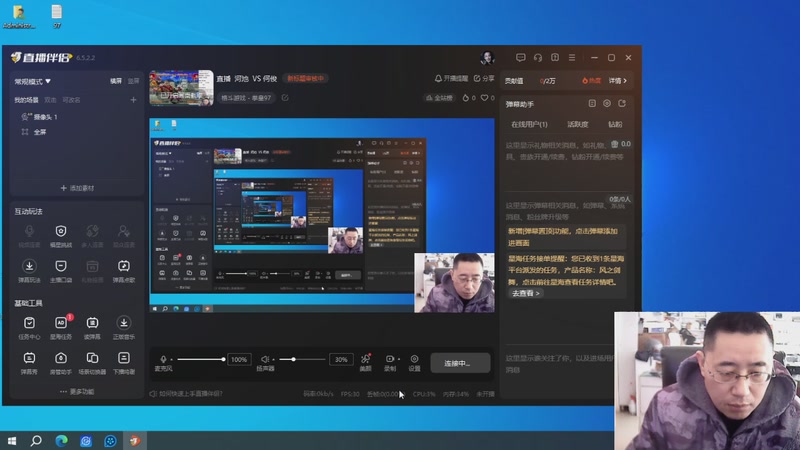Open the 主播口袋 streamer pocket feature
Screen dimensions: 800x450
click(x=61, y=271)
